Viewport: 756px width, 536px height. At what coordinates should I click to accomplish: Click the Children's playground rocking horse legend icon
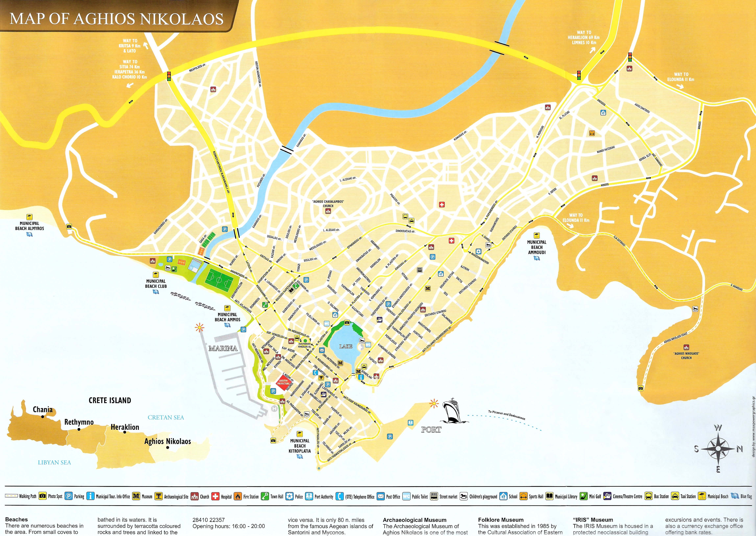tap(464, 496)
